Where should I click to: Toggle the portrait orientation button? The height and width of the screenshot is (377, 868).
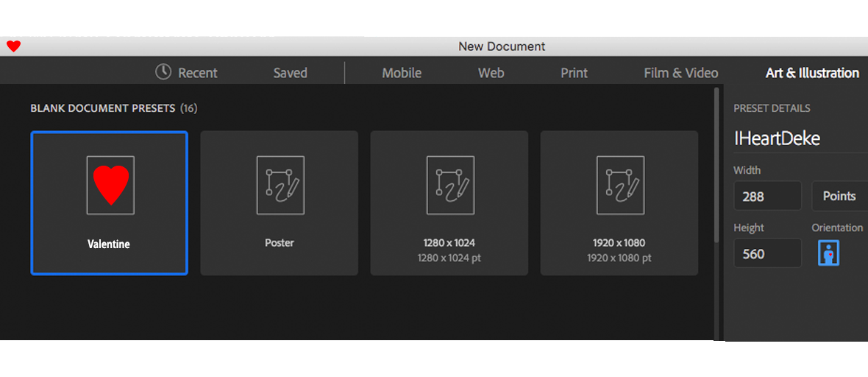[828, 253]
